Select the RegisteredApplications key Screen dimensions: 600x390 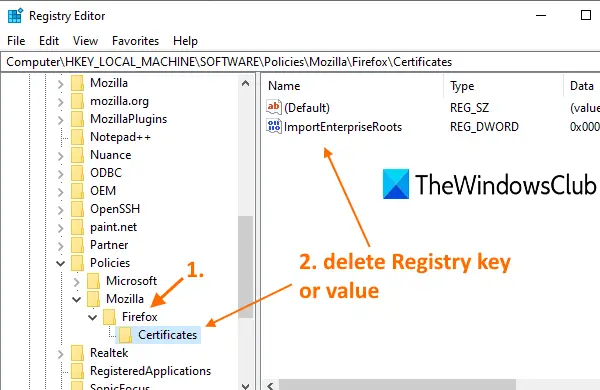[x=150, y=371]
